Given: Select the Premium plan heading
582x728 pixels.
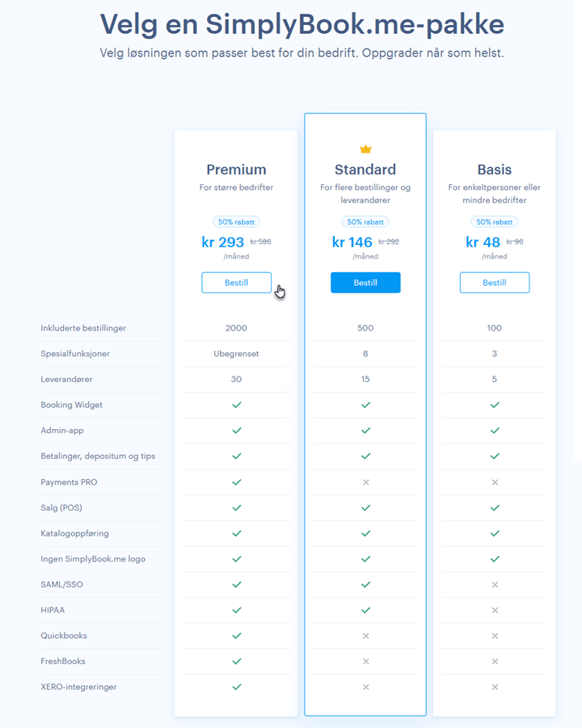Looking at the screenshot, I should click(236, 170).
